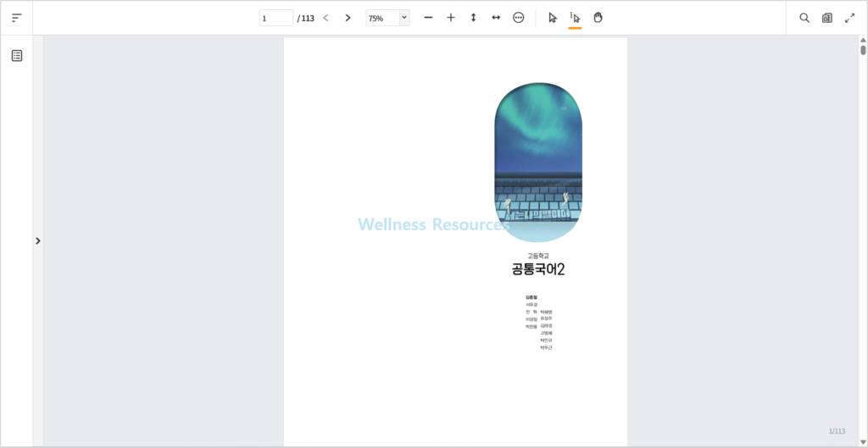This screenshot has width=868, height=448.
Task: Fit page to height icon
Action: coord(473,18)
